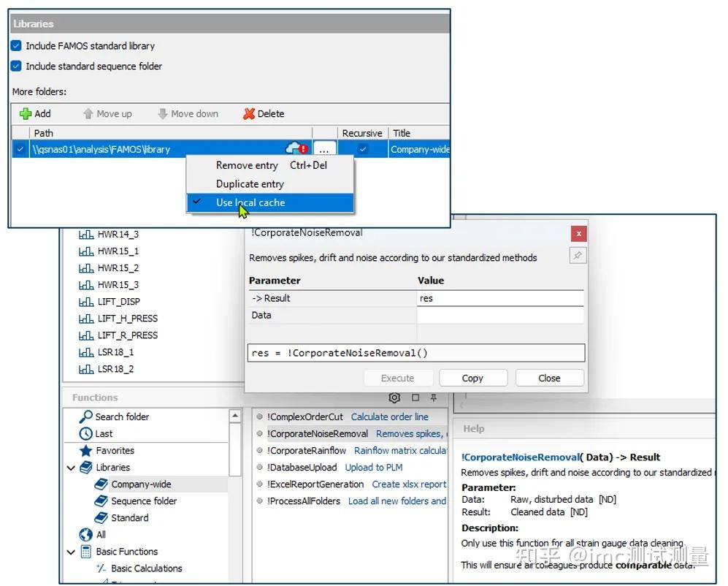Open the path browse ellipsis button
Image resolution: width=728 pixels, height=586 pixels.
point(324,149)
